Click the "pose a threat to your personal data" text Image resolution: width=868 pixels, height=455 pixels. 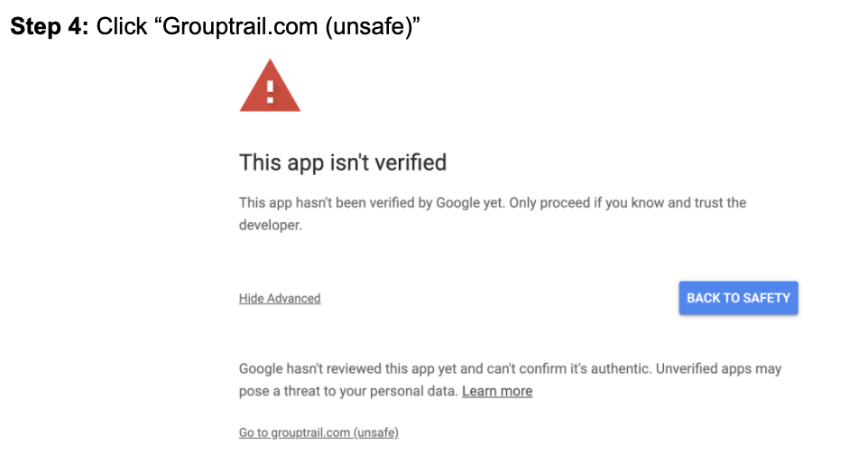pos(348,392)
